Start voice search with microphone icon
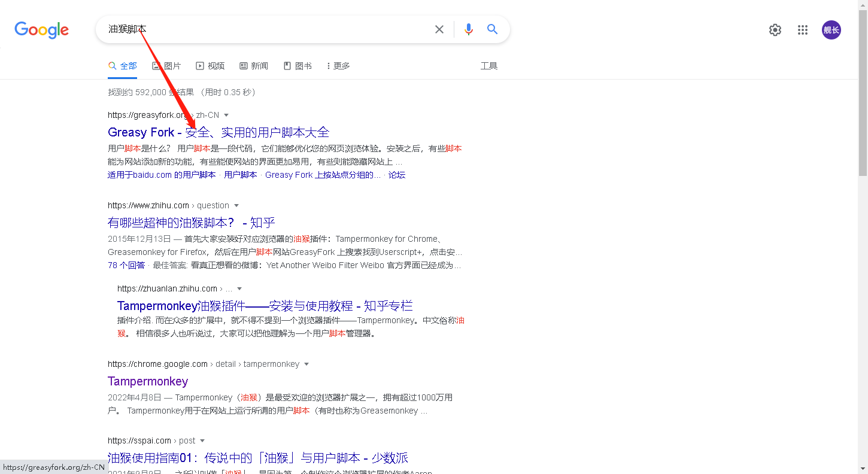This screenshot has width=868, height=474. [469, 29]
